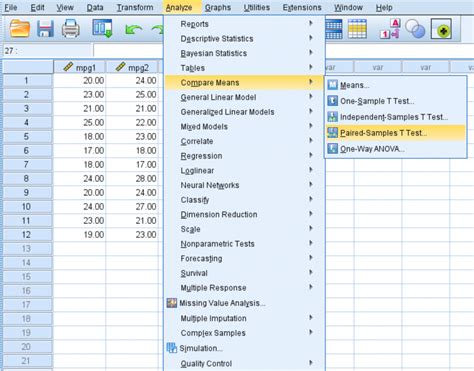Image resolution: width=474 pixels, height=371 pixels.
Task: Expand the Tables submenu
Action: 244,68
